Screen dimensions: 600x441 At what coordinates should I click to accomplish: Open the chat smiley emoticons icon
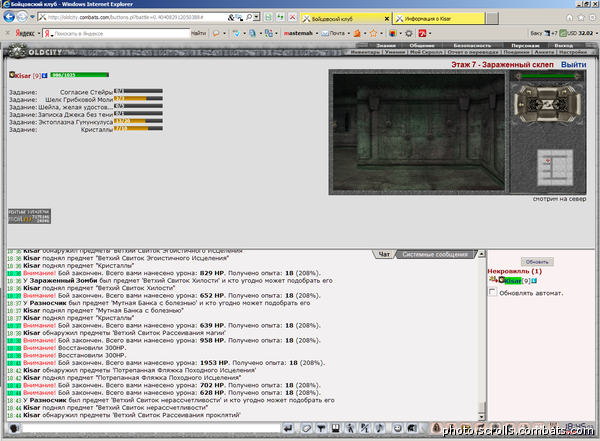click(x=398, y=428)
